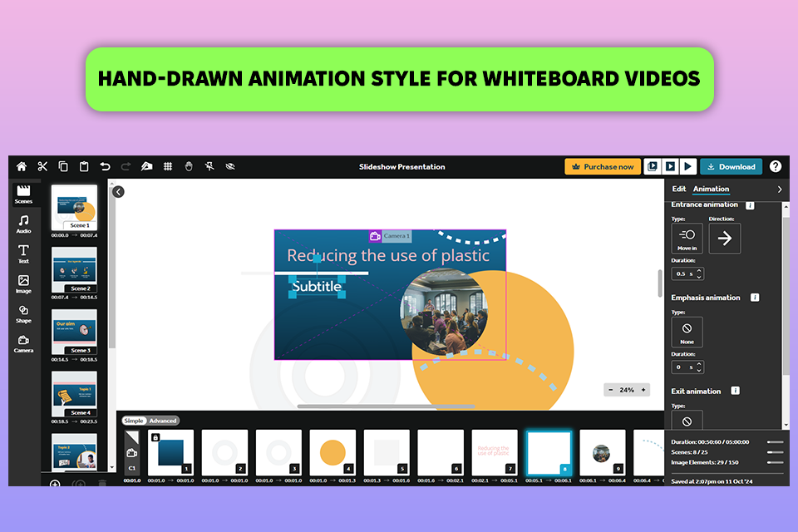The height and width of the screenshot is (532, 798).
Task: Select timeline element 1 with the lock
Action: [171, 452]
